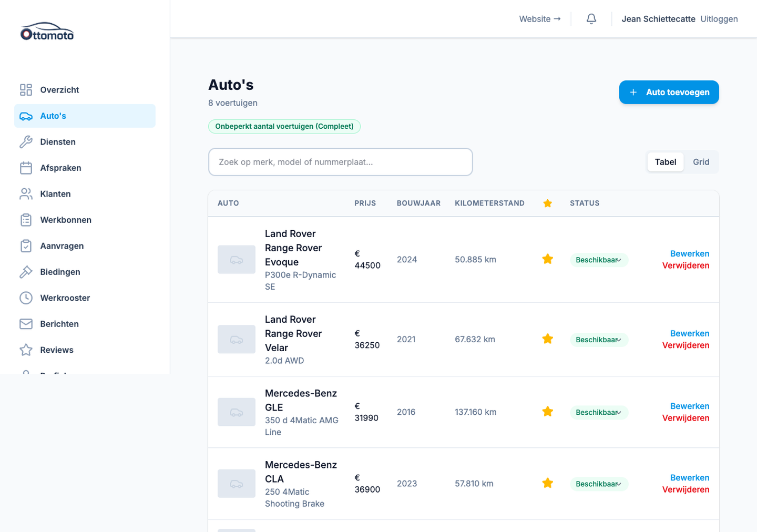Click the Ottomoto logo
The height and width of the screenshot is (532, 757).
(47, 32)
